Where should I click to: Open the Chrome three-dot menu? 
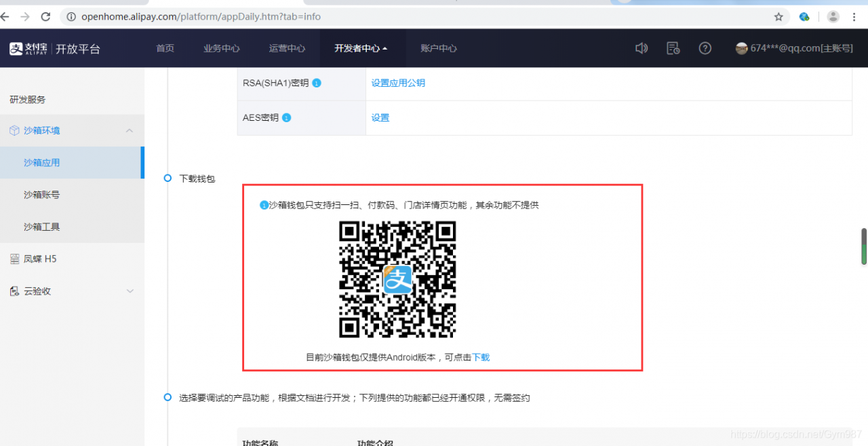pos(854,16)
